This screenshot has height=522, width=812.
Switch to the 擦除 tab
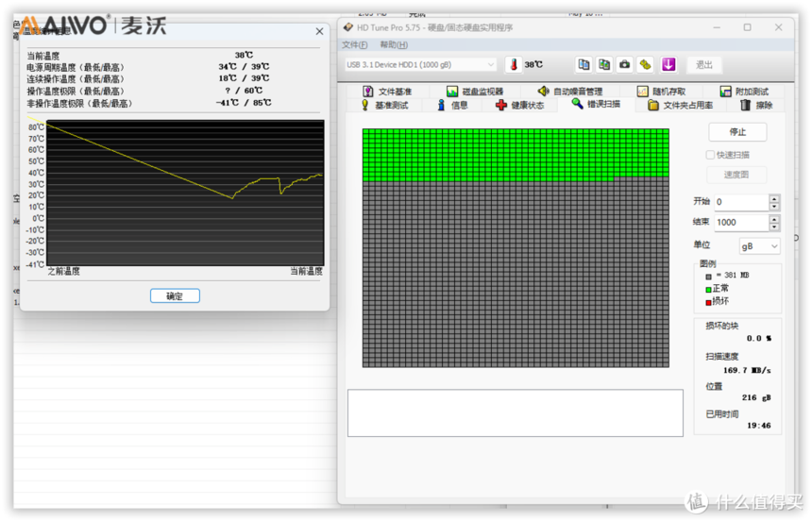(x=756, y=105)
